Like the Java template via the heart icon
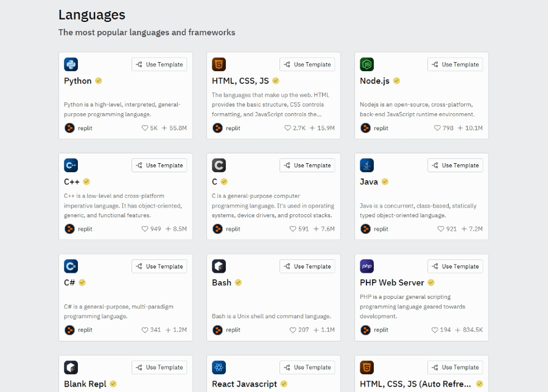The image size is (548, 392). pos(441,229)
